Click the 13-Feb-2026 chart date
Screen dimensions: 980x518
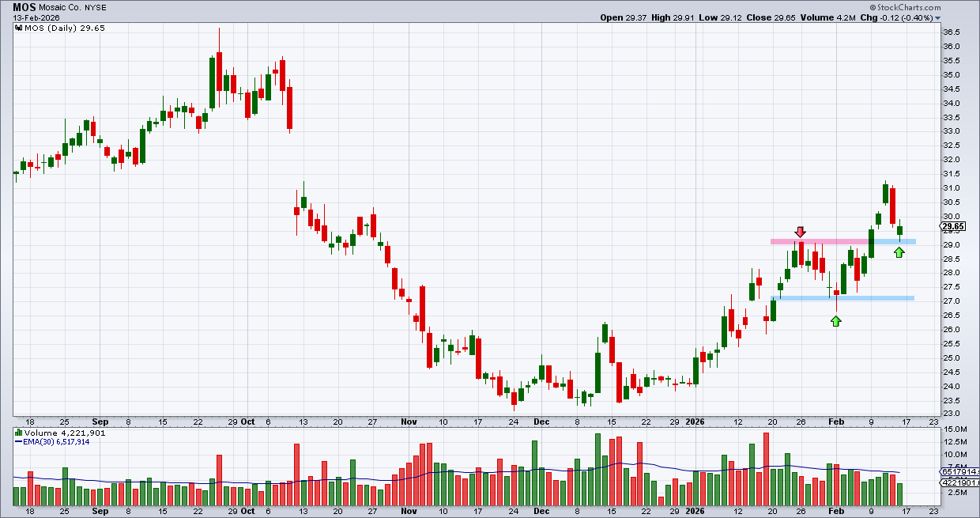[x=35, y=17]
